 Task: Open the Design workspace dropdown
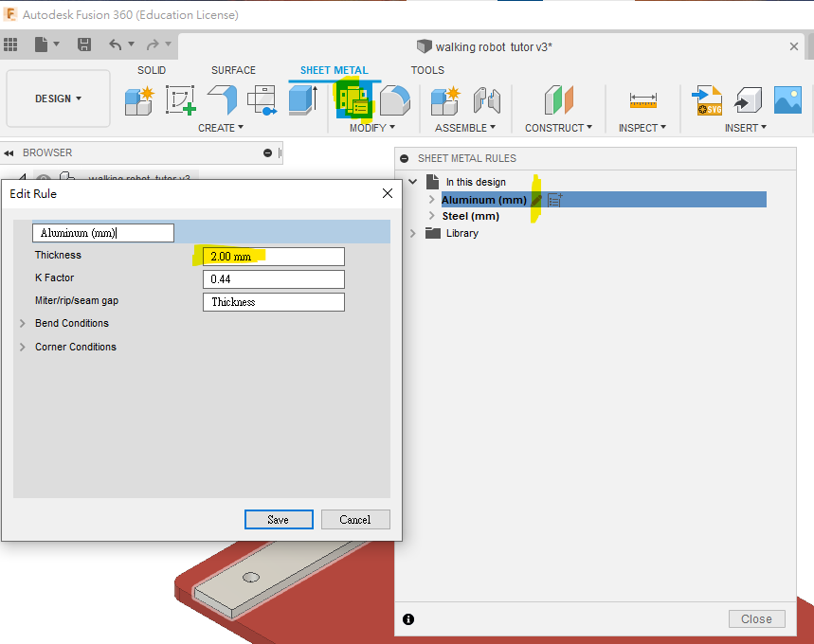pos(58,98)
